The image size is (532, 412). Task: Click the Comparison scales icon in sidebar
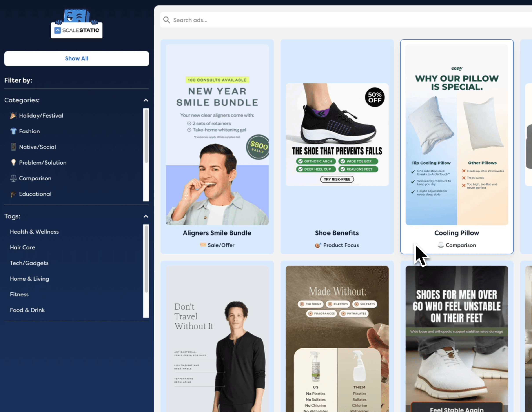click(13, 178)
